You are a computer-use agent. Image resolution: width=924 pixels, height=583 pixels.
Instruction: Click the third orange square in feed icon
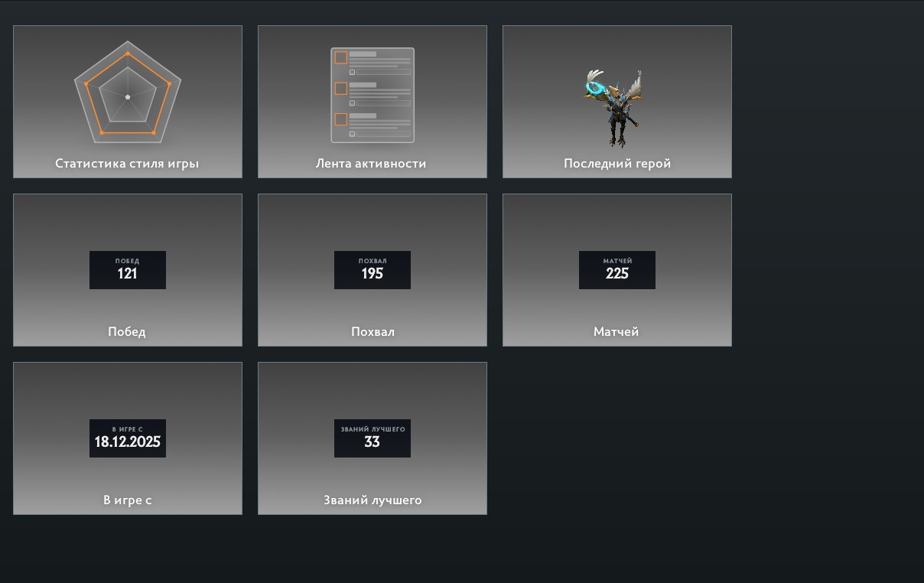tap(341, 119)
